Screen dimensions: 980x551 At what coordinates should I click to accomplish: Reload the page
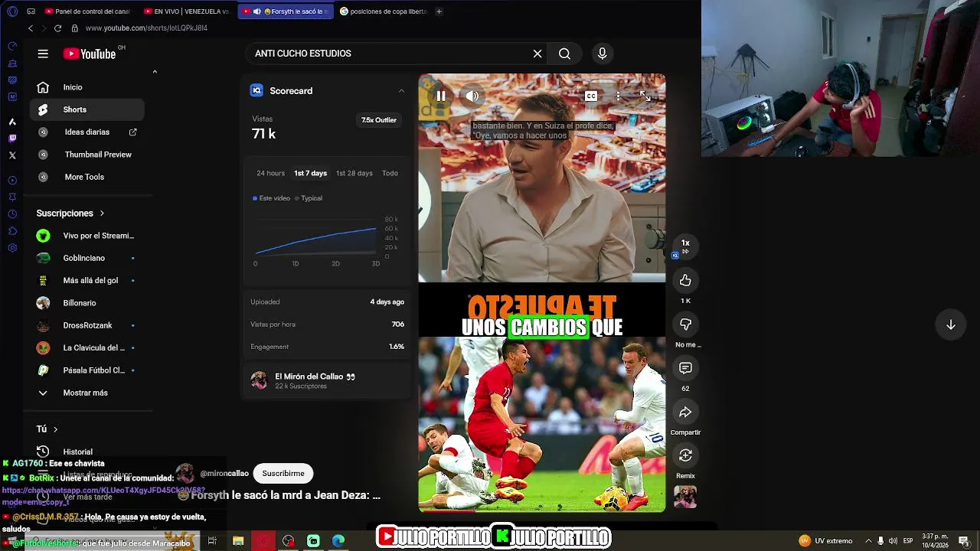(x=57, y=28)
